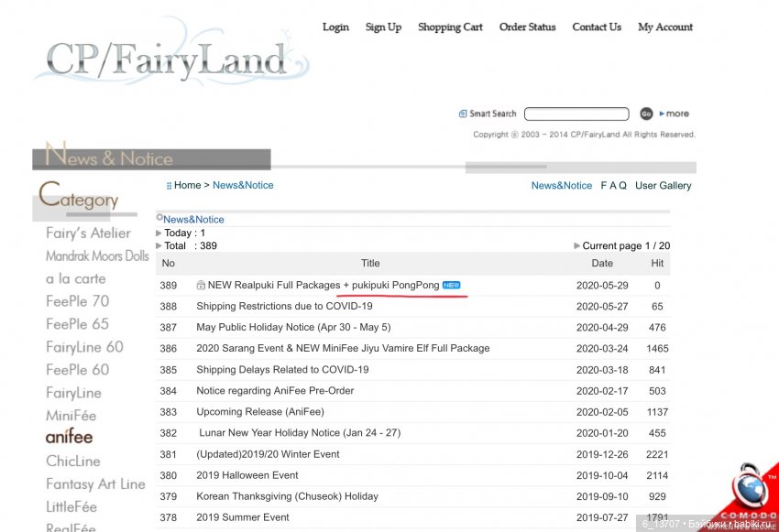Click the lock icon on post 389
This screenshot has height=532, width=779.
pyautogui.click(x=201, y=286)
